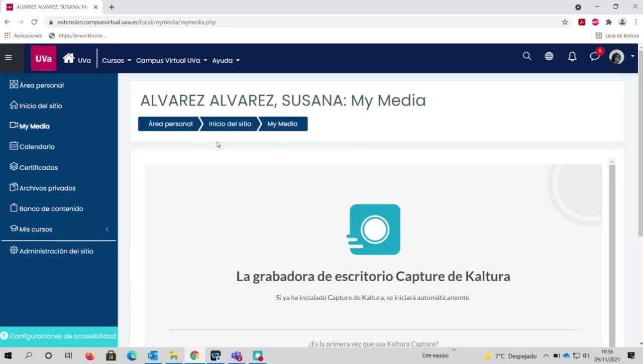
Task: Collapse the Mis cursos chevron
Action: click(x=107, y=229)
